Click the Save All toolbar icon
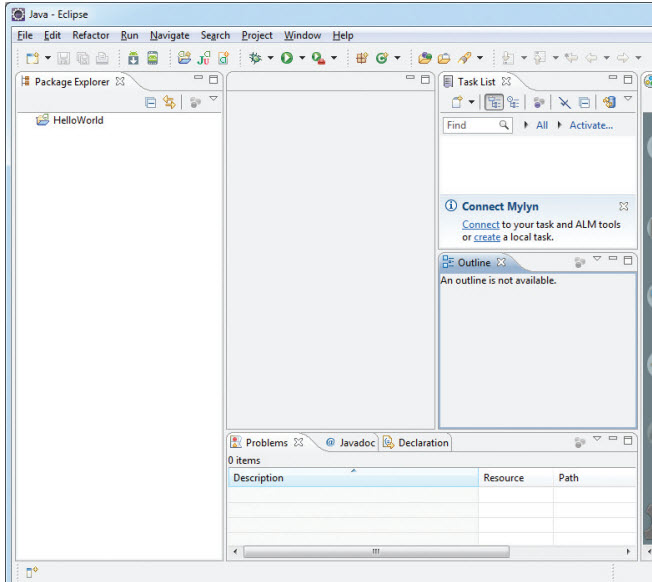The width and height of the screenshot is (652, 582). click(x=83, y=58)
